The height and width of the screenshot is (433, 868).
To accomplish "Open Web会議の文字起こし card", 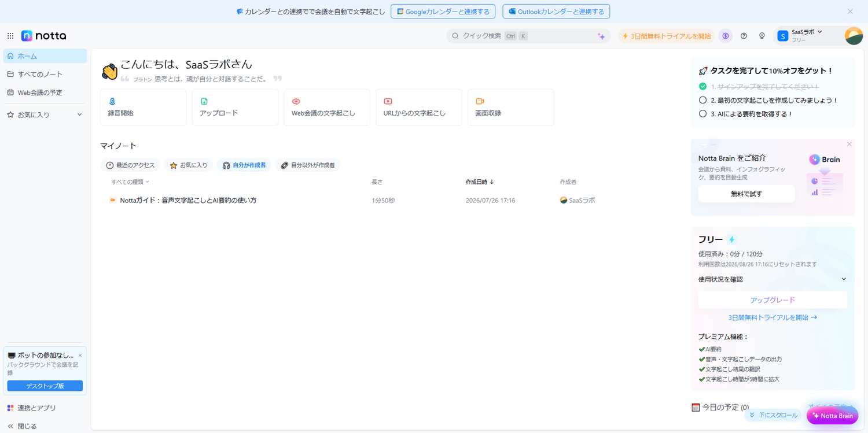I will point(327,107).
